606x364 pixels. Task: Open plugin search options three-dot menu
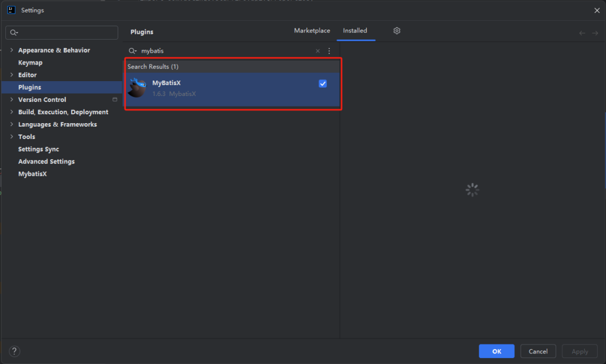(329, 51)
